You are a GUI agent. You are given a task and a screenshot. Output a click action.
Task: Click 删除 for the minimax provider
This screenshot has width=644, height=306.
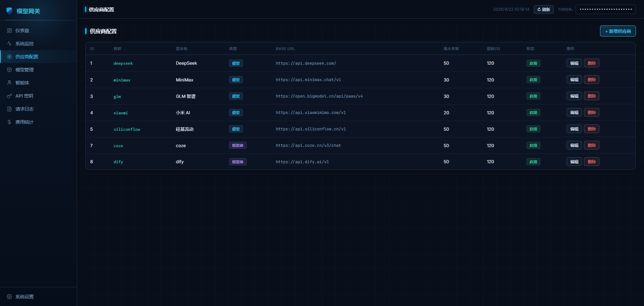coord(591,80)
